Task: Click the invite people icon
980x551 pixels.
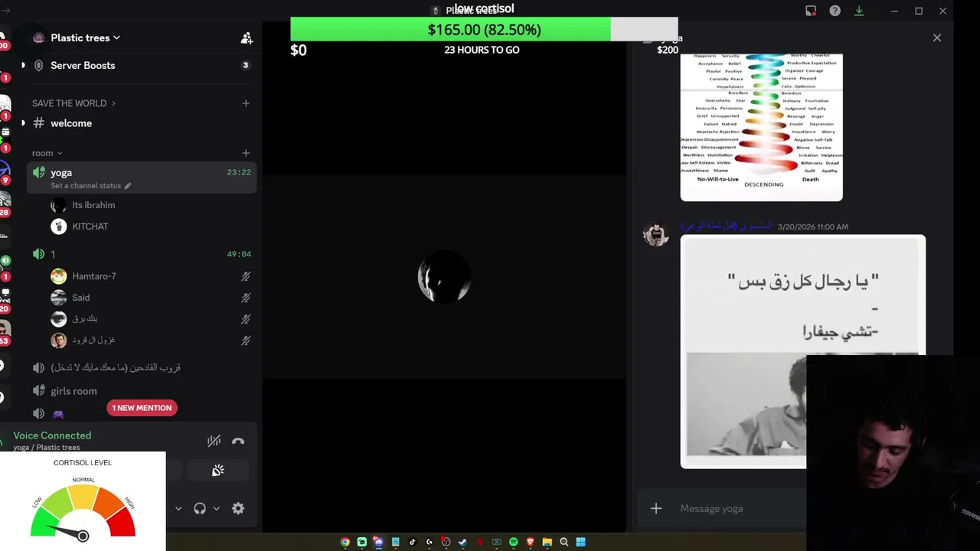Action: [x=247, y=37]
